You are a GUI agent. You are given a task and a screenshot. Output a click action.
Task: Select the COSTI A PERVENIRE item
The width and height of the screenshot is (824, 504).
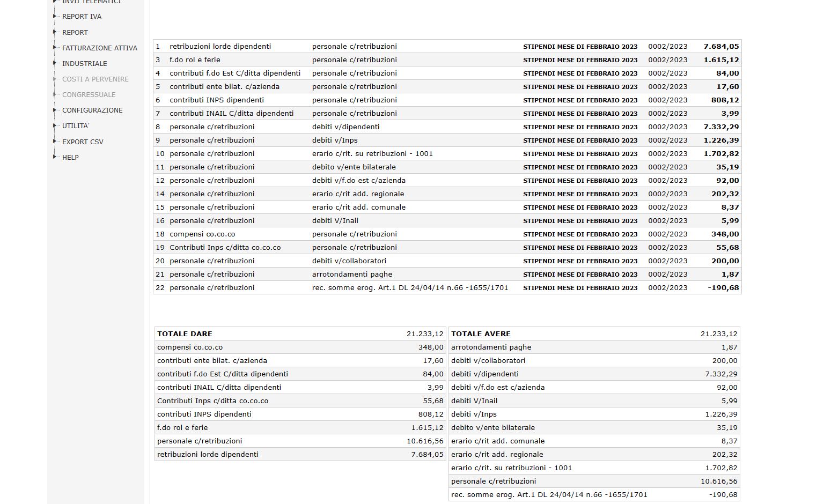(95, 79)
